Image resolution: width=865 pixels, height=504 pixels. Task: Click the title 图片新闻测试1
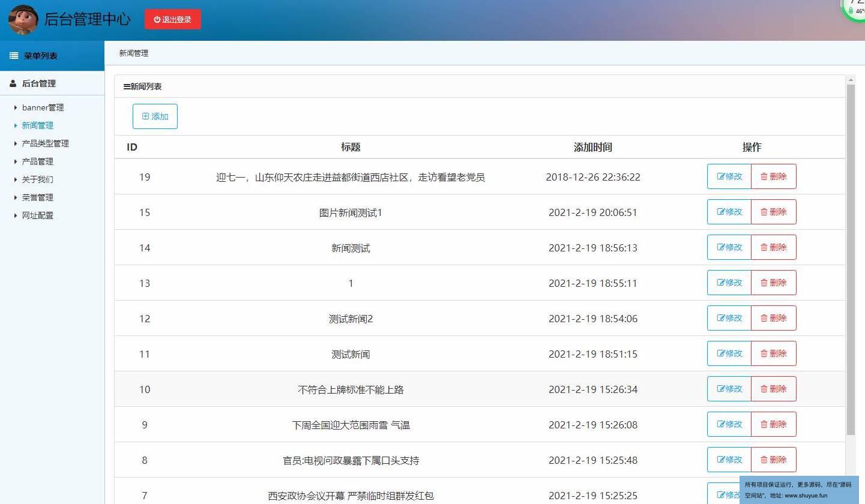pyautogui.click(x=351, y=212)
